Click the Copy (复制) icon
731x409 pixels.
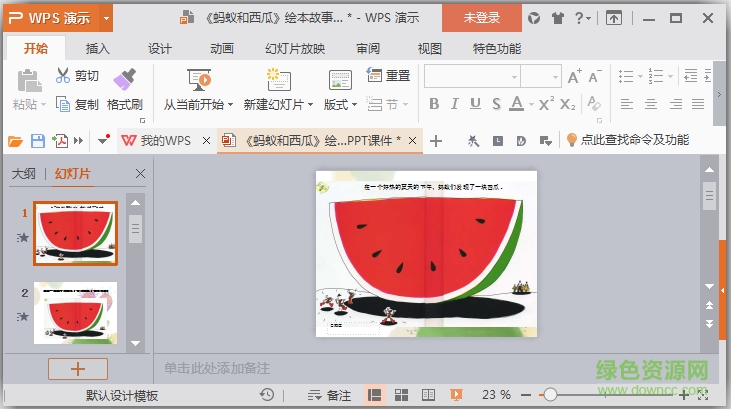(62, 104)
